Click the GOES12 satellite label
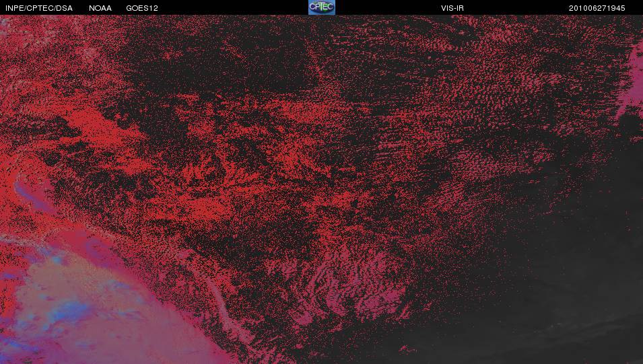This screenshot has width=643, height=364. (142, 8)
